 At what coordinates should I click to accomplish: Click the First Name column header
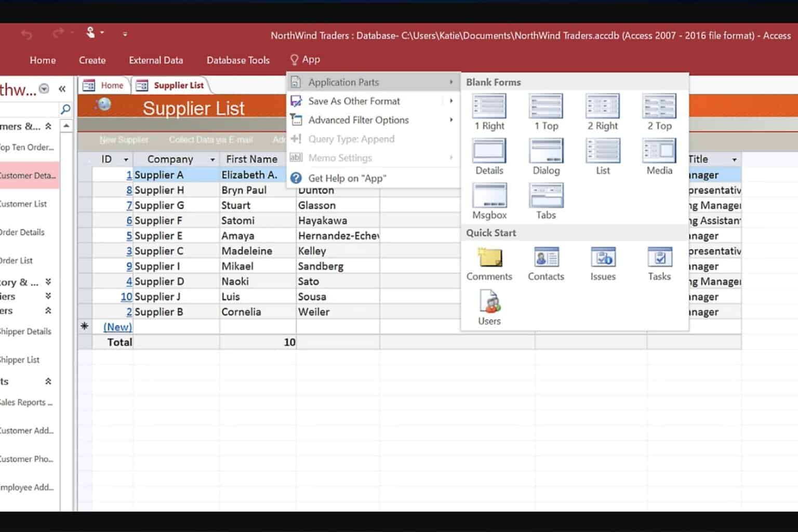point(252,159)
